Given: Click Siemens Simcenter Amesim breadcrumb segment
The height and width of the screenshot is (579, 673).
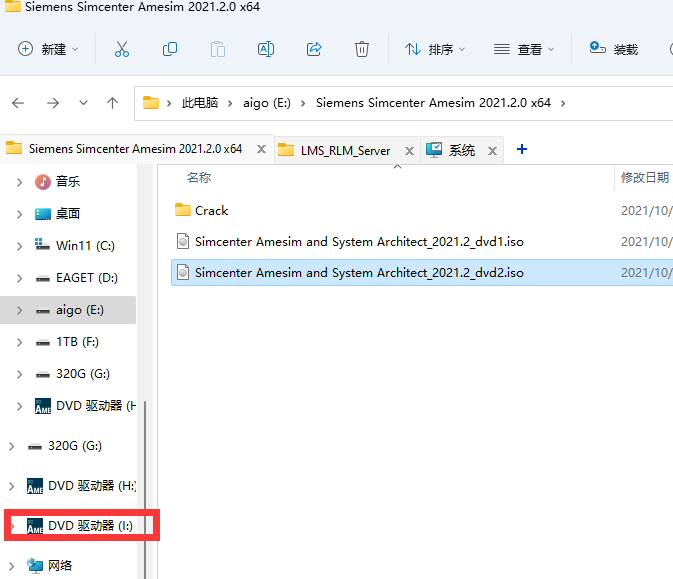Looking at the screenshot, I should [433, 103].
